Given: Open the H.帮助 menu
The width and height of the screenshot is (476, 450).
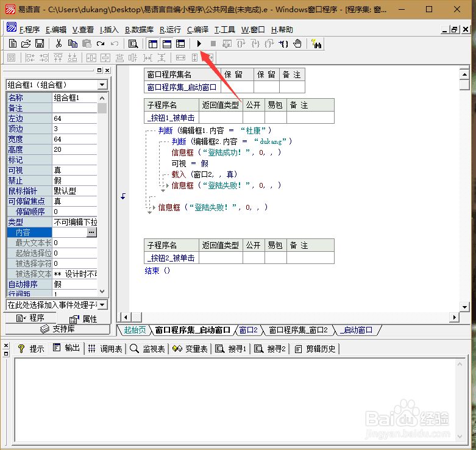Looking at the screenshot, I should click(x=282, y=30).
